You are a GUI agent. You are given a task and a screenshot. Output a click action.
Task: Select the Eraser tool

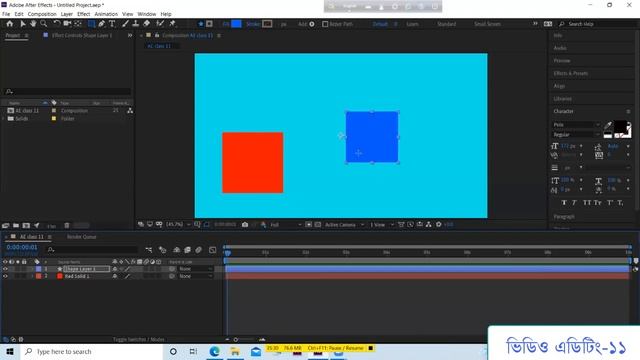click(146, 24)
